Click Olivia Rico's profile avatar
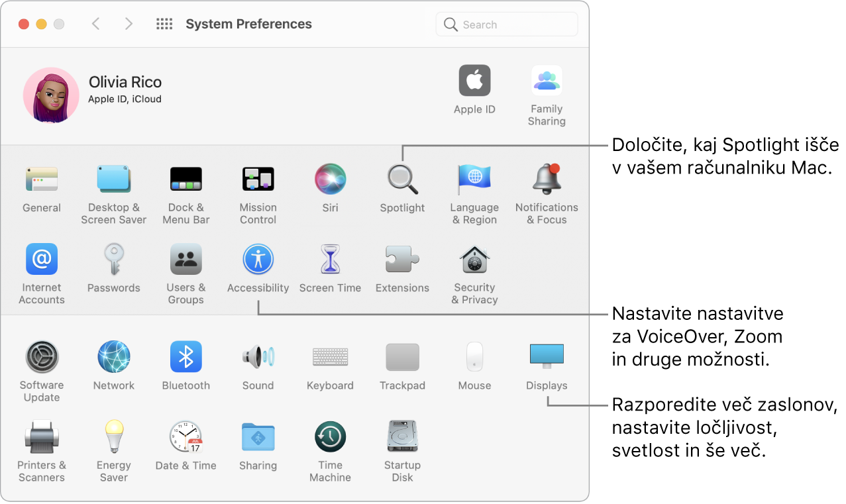Viewport: 846px width, 504px height. tap(51, 95)
